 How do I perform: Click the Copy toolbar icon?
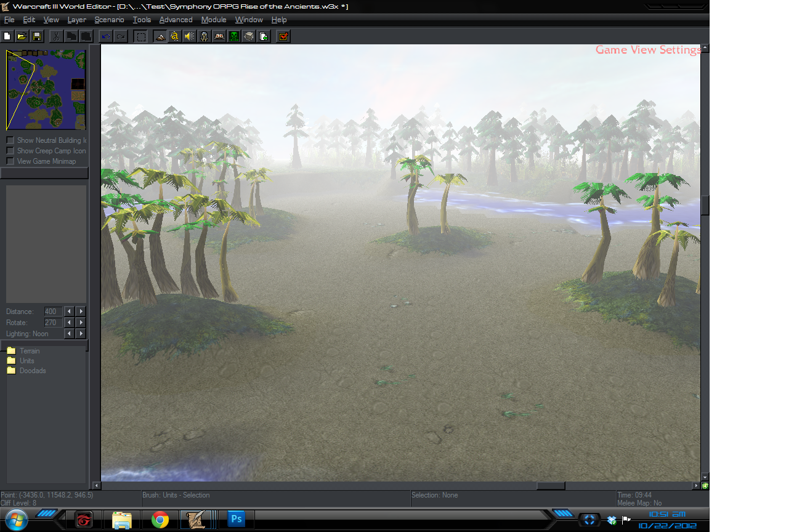71,36
